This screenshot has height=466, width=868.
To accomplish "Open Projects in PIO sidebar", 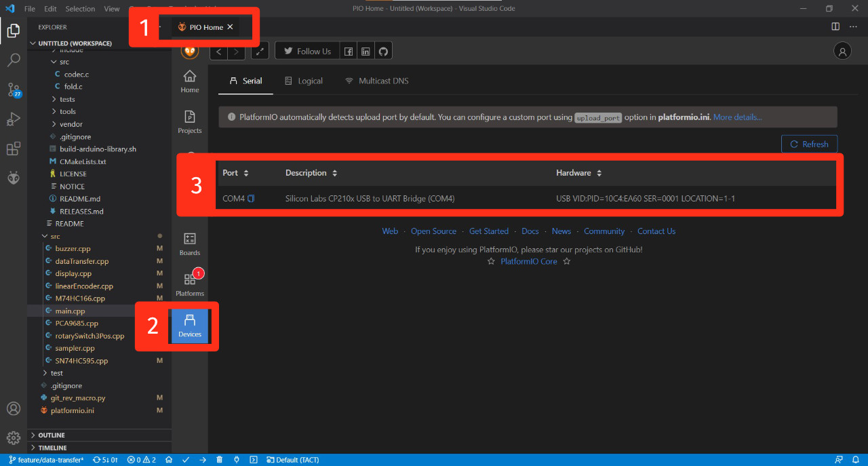I will tap(190, 122).
